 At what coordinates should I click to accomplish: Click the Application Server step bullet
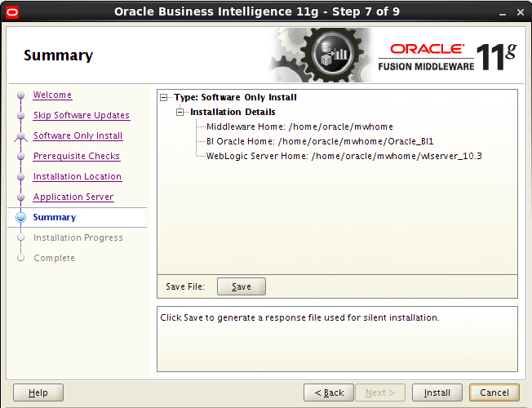20,197
